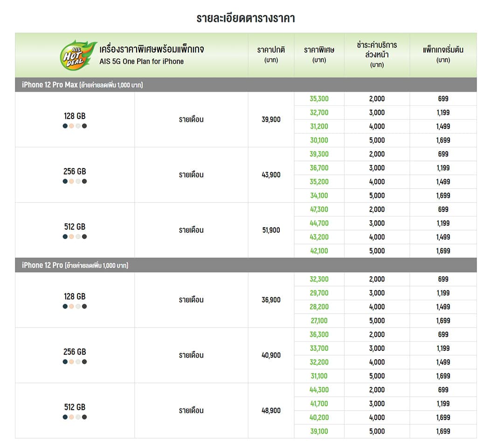Image resolution: width=491 pixels, height=448 pixels.
Task: Click the title รายละเอียดตารางราคา
Action: coord(245,18)
